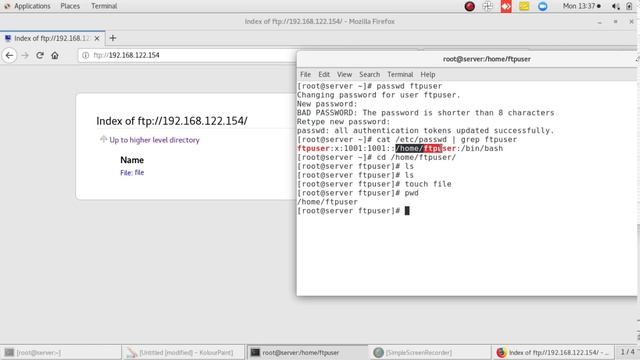This screenshot has width=640, height=360.
Task: Switch to Firefox Index of ftp taskbar window
Action: [x=553, y=352]
